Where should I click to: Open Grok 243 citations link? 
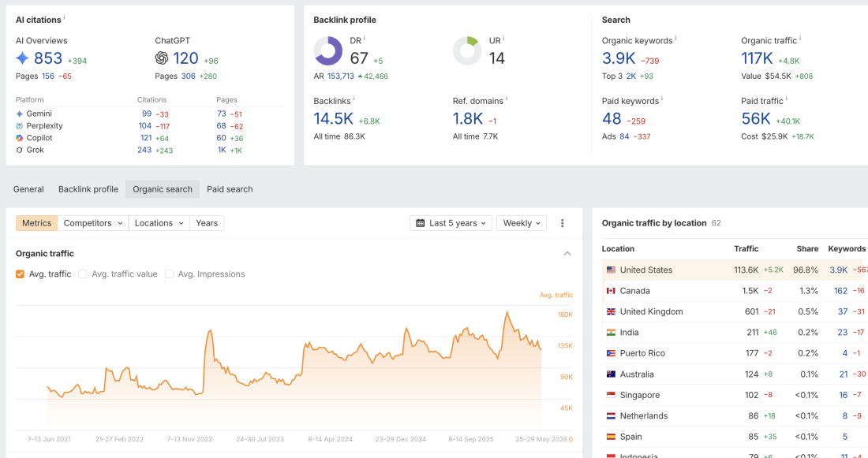pyautogui.click(x=144, y=150)
